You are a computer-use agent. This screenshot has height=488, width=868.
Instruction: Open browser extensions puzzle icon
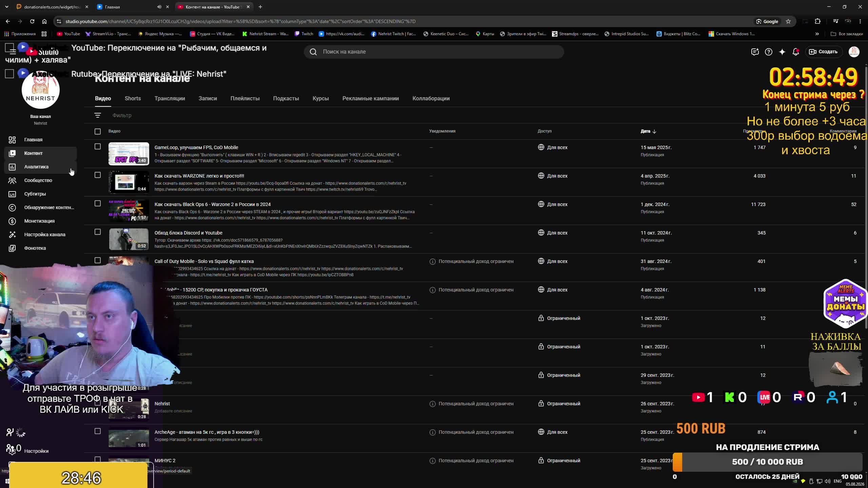(x=818, y=21)
